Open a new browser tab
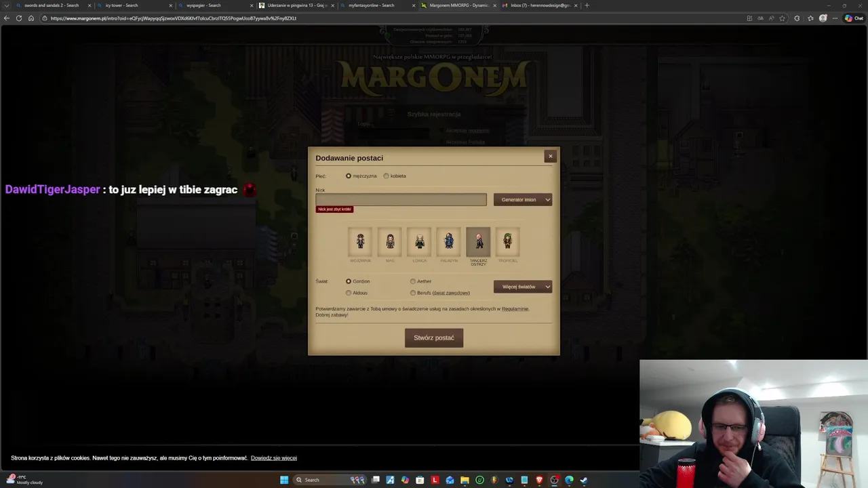Screen dimensions: 868x488 click(x=587, y=5)
